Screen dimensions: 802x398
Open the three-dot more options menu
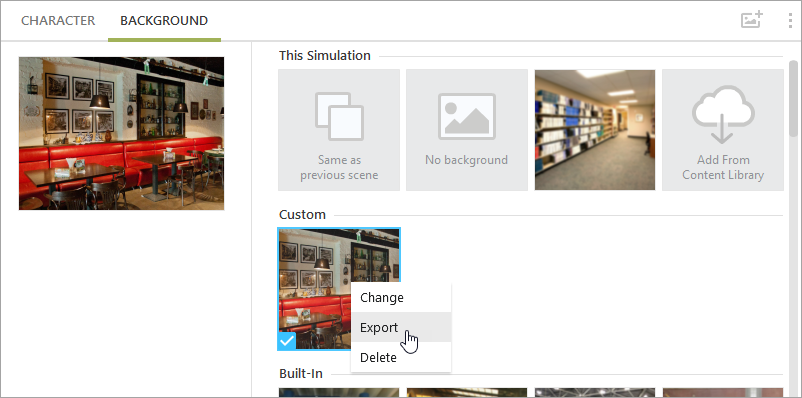tap(791, 20)
